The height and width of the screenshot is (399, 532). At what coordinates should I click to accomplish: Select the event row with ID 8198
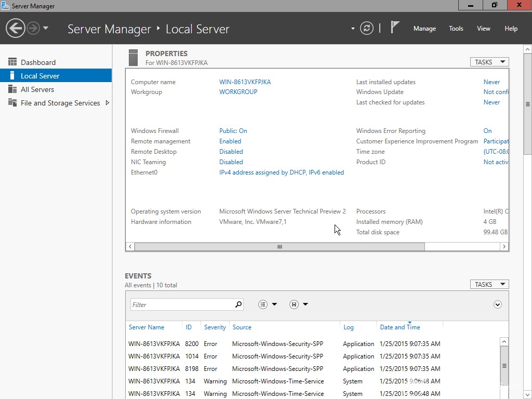tap(284, 369)
